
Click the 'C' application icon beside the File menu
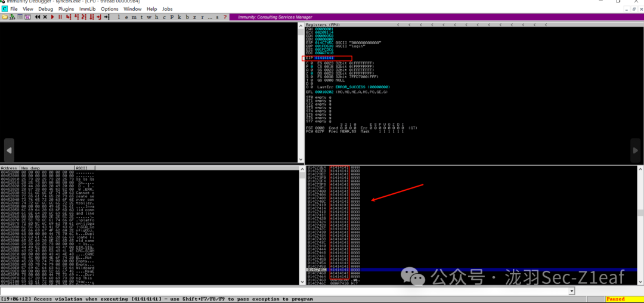coord(5,9)
